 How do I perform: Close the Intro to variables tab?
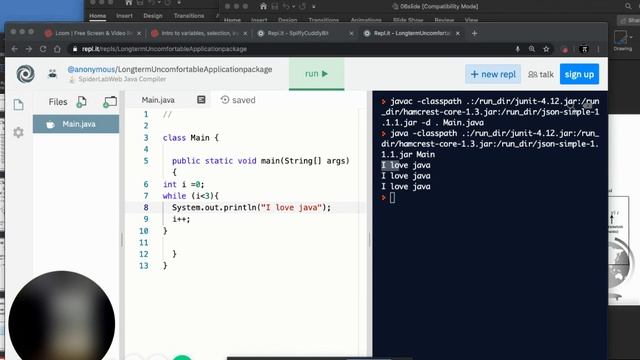click(245, 33)
